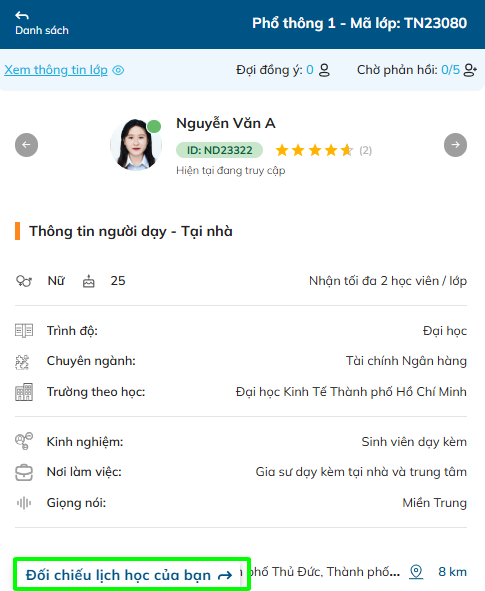
Task: Click the Giọng nói sound wave icon
Action: tap(24, 503)
